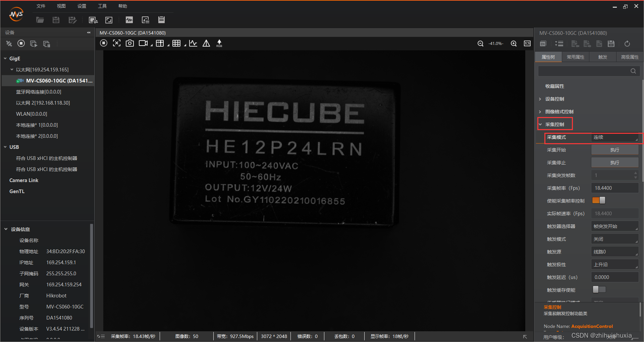644x342 pixels.
Task: Click 执行 button for 采集开始
Action: pos(615,150)
